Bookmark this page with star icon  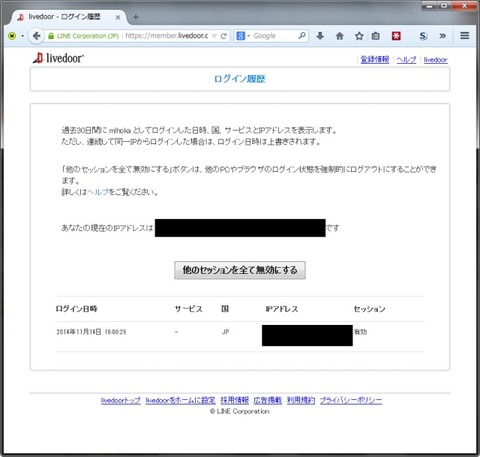click(359, 36)
